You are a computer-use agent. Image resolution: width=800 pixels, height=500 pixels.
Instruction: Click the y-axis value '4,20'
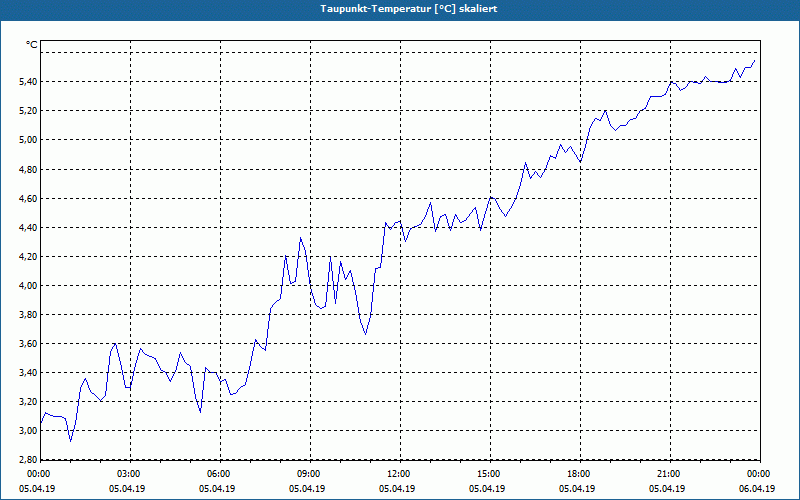pyautogui.click(x=28, y=257)
